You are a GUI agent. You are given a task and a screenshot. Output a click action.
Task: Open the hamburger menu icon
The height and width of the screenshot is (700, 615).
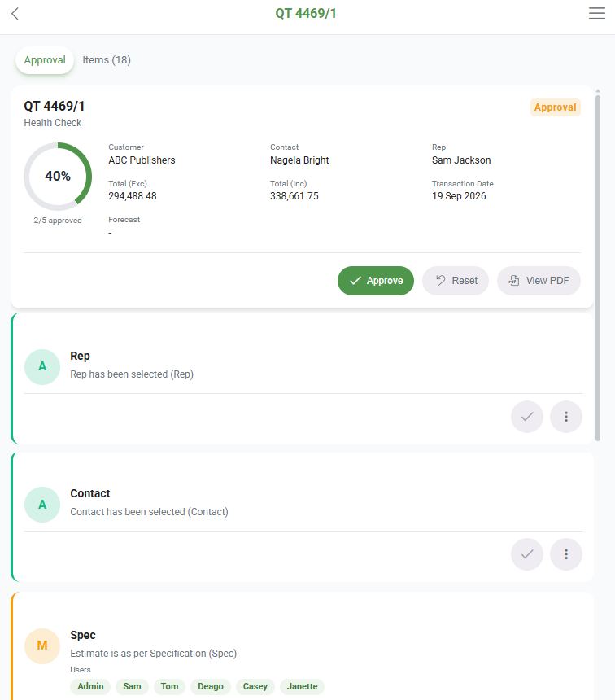[x=597, y=13]
